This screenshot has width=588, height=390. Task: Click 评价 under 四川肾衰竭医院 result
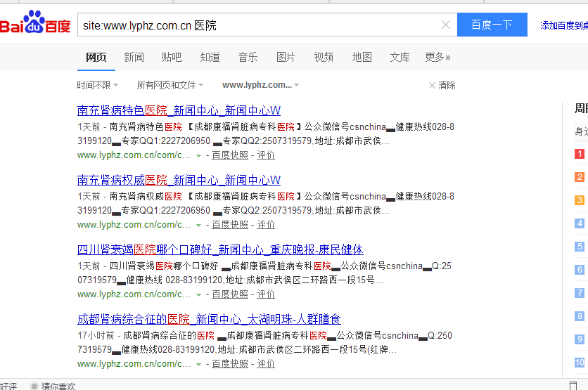266,294
